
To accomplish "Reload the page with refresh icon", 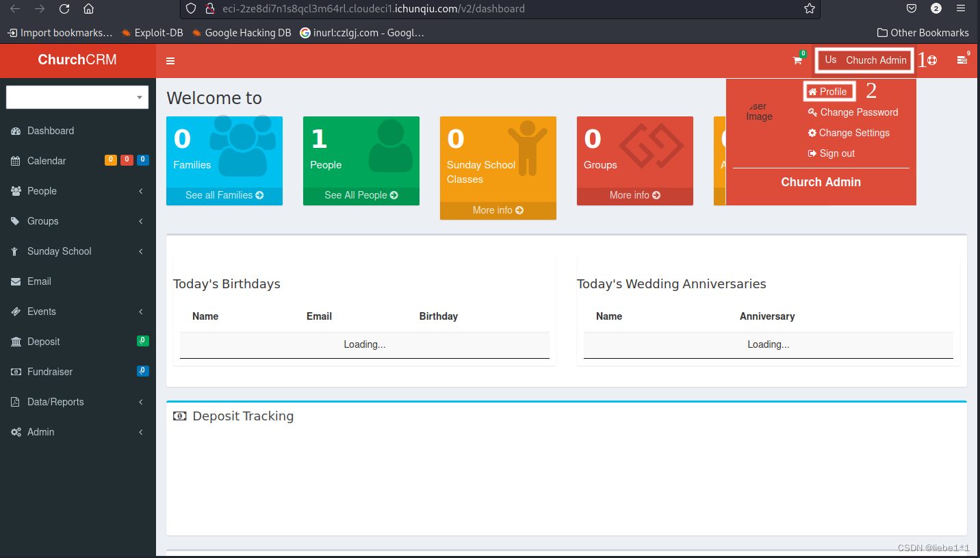I will 64,9.
